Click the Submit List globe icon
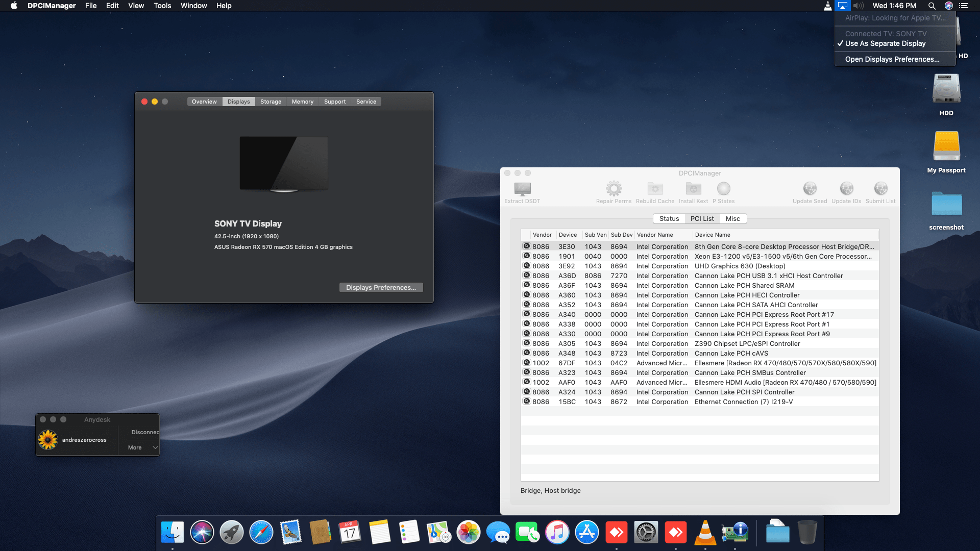Image resolution: width=980 pixels, height=551 pixels. (880, 189)
